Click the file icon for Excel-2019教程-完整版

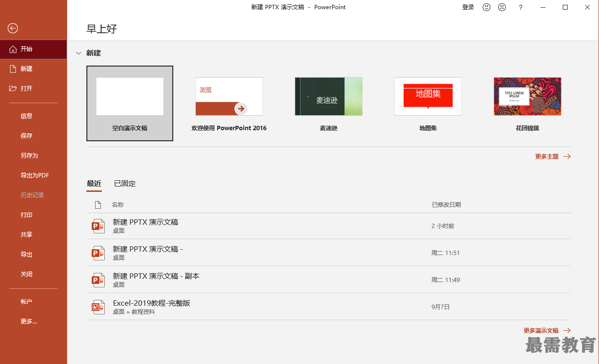pyautogui.click(x=98, y=307)
